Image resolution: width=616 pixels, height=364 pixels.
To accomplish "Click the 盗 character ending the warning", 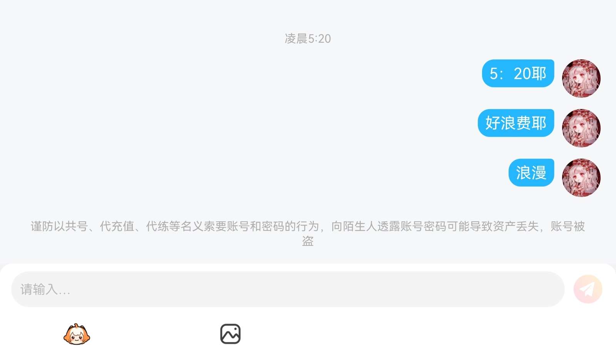I will pyautogui.click(x=308, y=241).
